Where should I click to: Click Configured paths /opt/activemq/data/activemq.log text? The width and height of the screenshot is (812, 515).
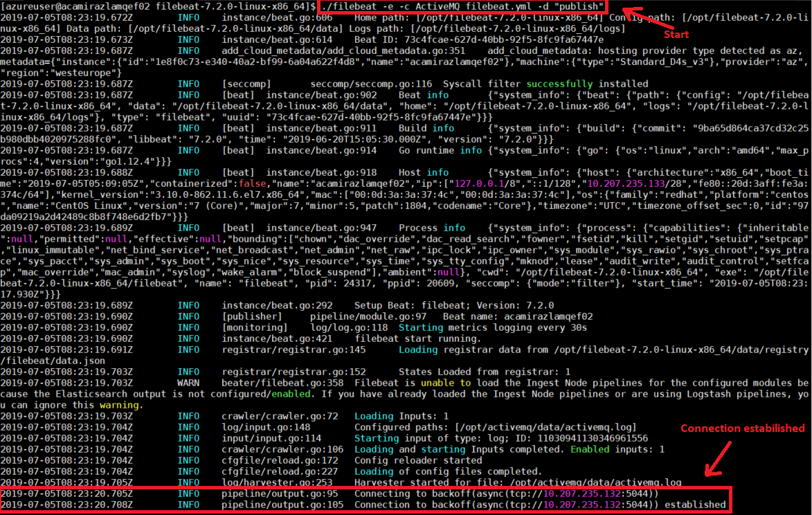point(496,428)
